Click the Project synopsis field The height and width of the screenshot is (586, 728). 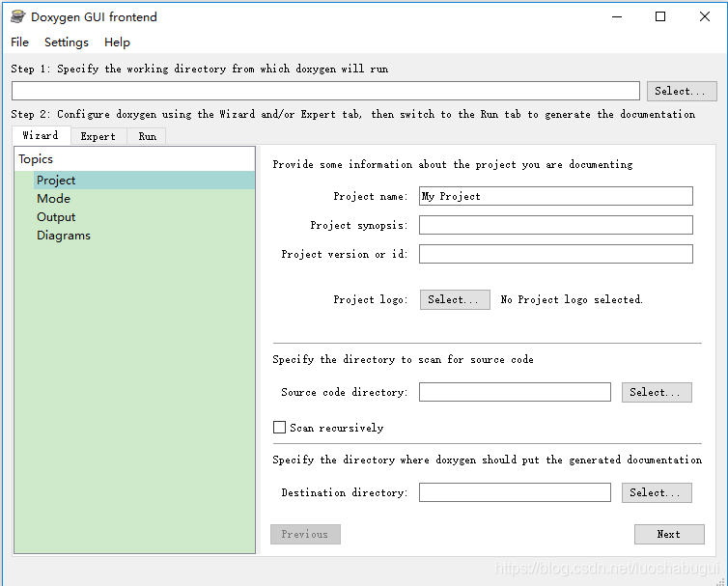click(556, 225)
